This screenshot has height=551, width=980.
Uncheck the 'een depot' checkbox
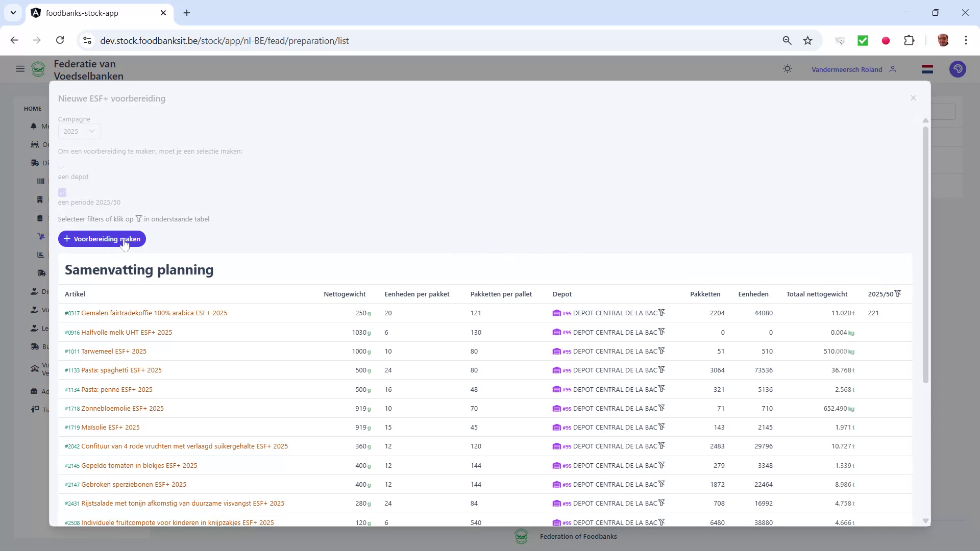pos(62,166)
